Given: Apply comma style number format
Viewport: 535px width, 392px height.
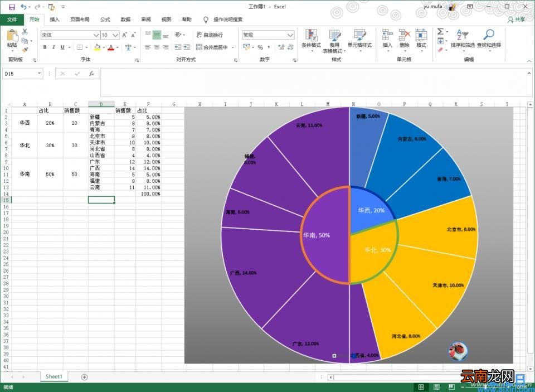Looking at the screenshot, I should coord(269,47).
